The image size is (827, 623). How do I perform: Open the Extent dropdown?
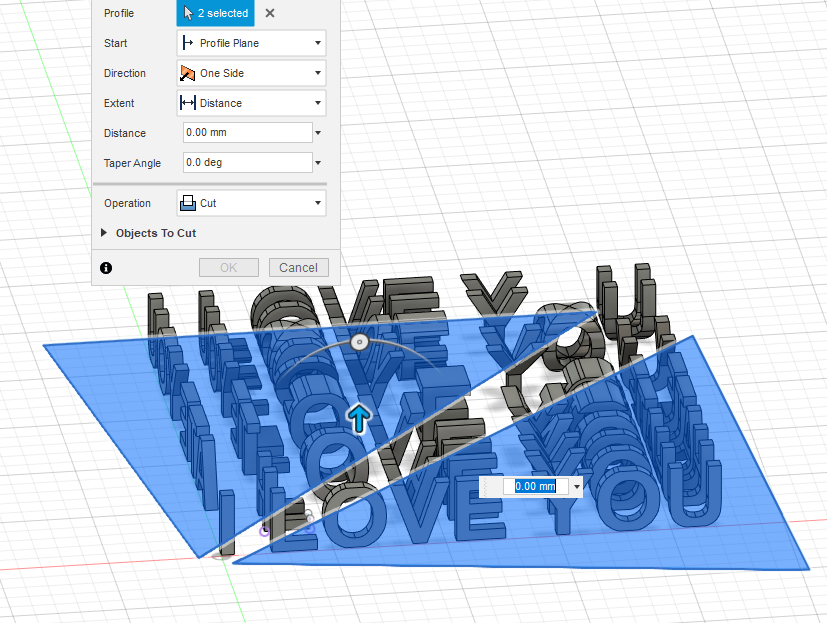coord(318,103)
